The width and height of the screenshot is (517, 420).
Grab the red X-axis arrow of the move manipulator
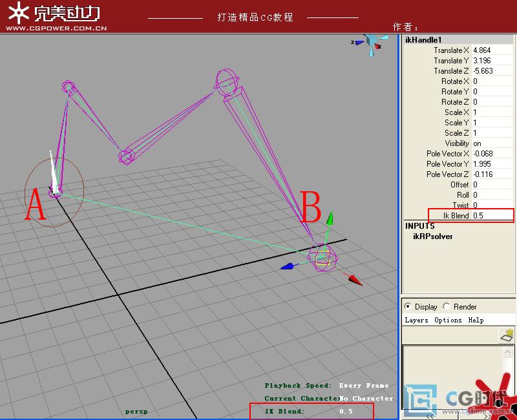(355, 280)
